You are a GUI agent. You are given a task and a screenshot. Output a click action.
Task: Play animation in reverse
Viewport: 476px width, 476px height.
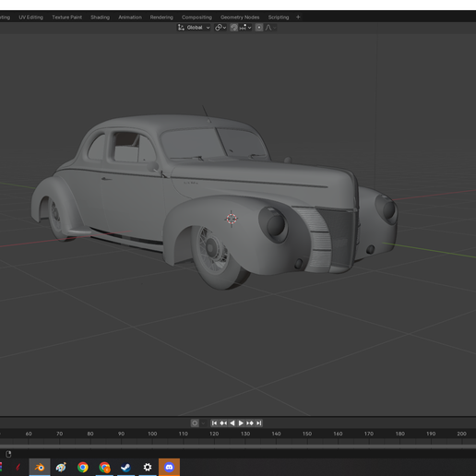click(232, 423)
